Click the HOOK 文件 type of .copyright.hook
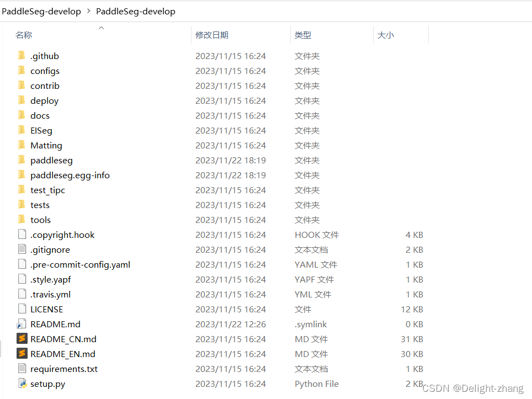 [317, 235]
